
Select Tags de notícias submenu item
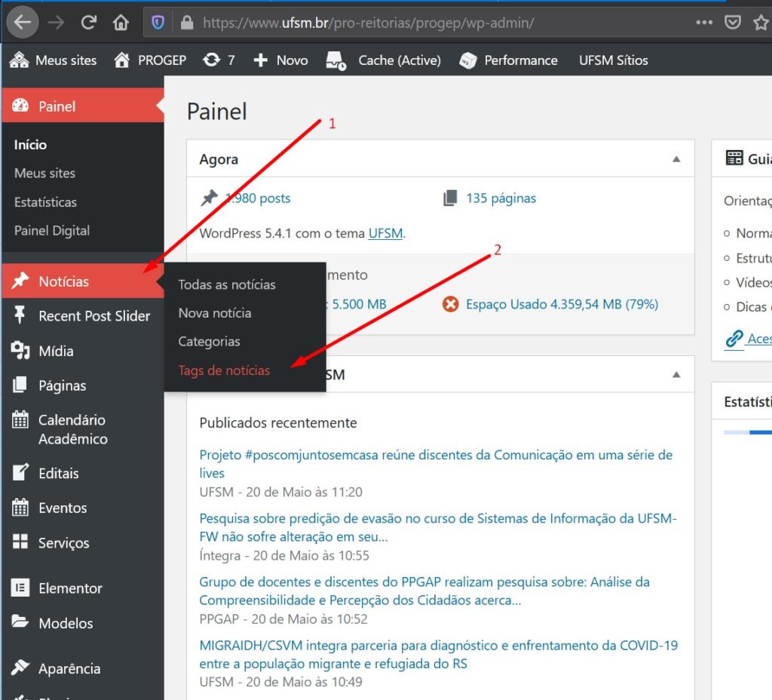(x=224, y=370)
